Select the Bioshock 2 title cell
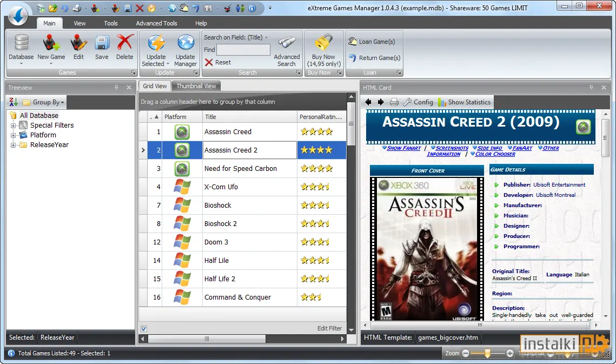Image resolution: width=616 pixels, height=364 pixels. point(250,224)
